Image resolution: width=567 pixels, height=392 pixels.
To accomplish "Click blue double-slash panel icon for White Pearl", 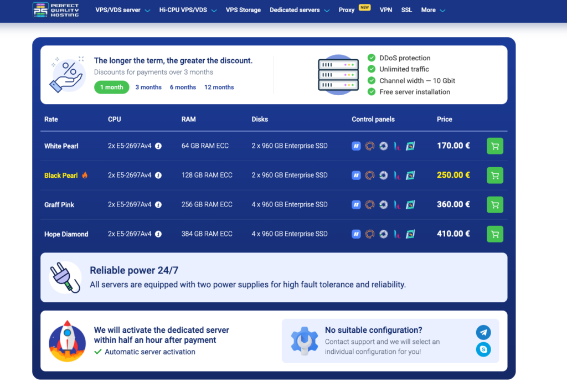I will (x=356, y=146).
